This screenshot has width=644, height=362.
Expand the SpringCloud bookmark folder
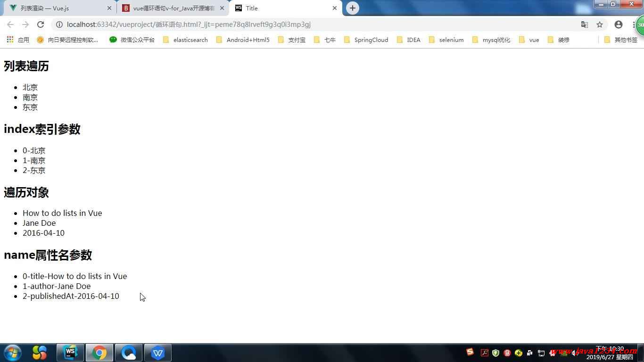(x=366, y=40)
